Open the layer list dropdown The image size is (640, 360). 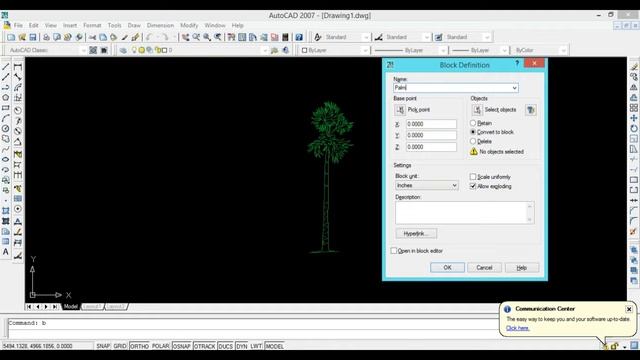[265, 50]
